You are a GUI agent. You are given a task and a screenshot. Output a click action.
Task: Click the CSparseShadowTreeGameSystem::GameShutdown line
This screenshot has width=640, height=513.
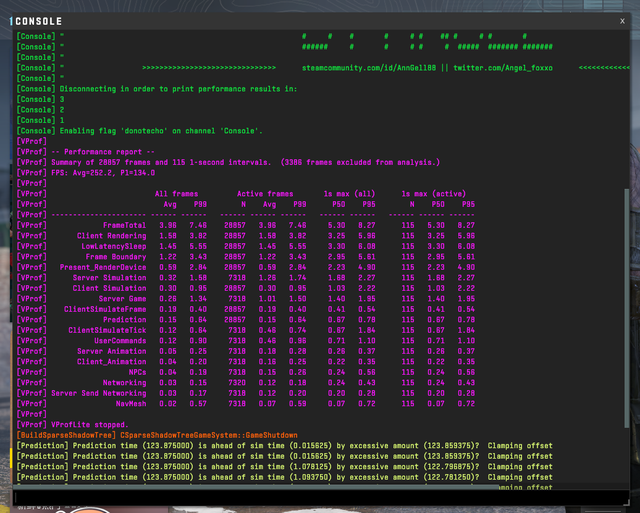[x=209, y=435]
